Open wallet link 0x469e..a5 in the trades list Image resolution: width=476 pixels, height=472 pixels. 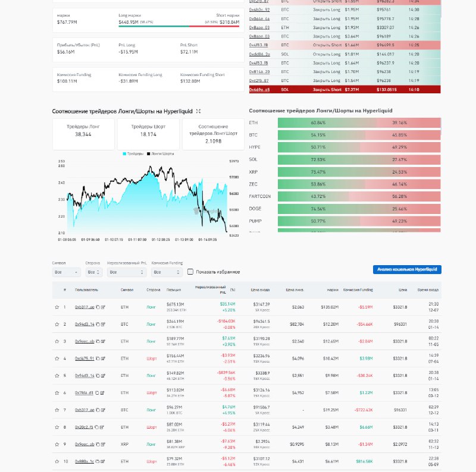pos(259,89)
